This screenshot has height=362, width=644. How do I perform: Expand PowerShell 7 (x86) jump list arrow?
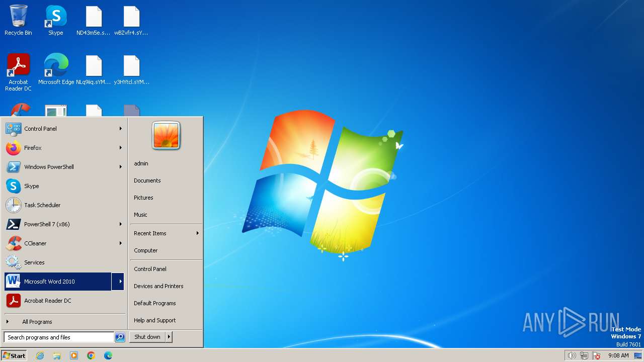pos(121,224)
